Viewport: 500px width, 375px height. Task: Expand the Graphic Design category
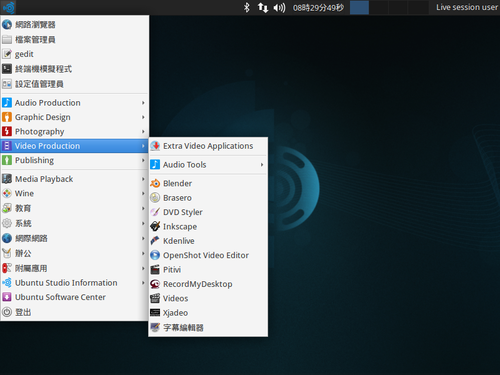coord(74,117)
